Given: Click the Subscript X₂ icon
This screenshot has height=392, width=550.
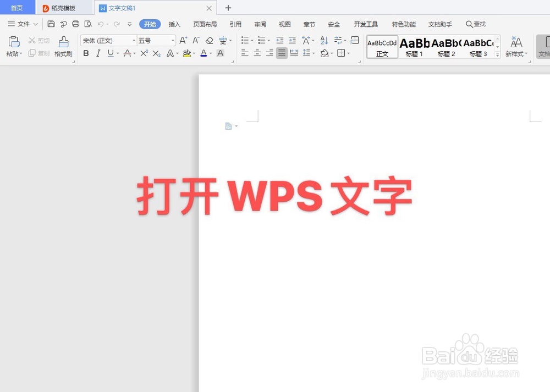Looking at the screenshot, I should (x=156, y=53).
